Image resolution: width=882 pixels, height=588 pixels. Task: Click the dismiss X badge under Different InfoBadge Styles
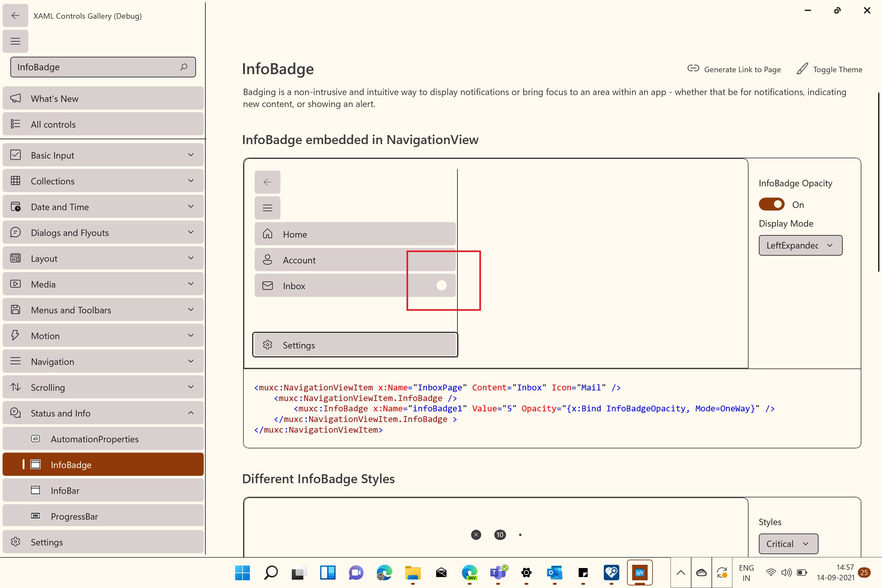click(475, 535)
